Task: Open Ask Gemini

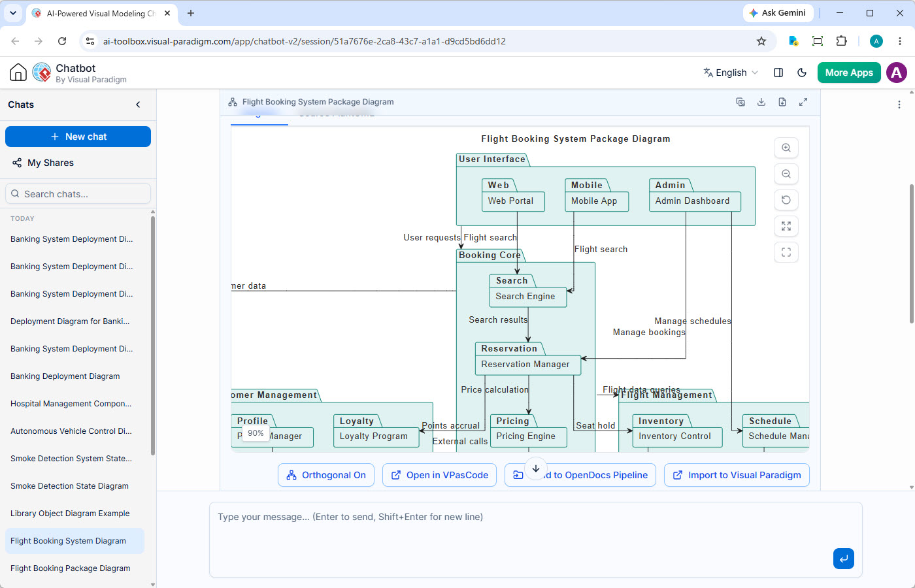Action: 778,13
